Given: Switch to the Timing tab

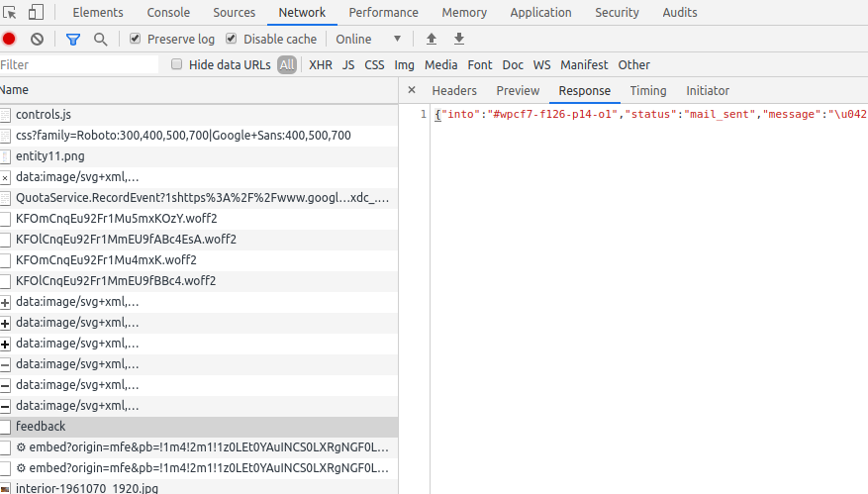Looking at the screenshot, I should point(648,91).
